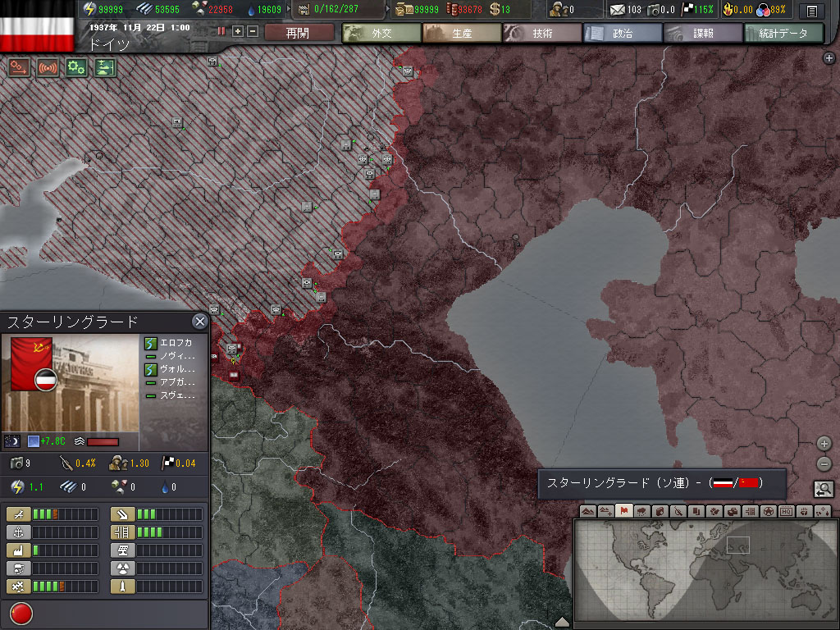
Task: Zoom in the map with plus
Action: [x=824, y=444]
